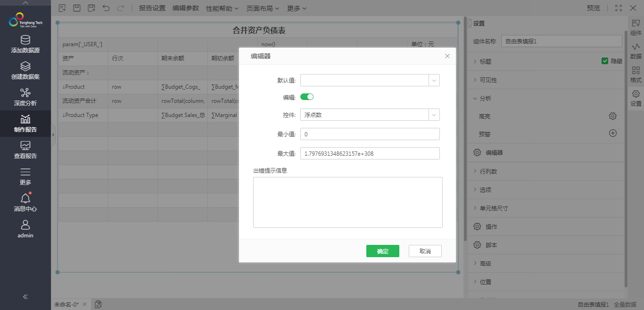Open the 控件 type dropdown

click(x=434, y=115)
